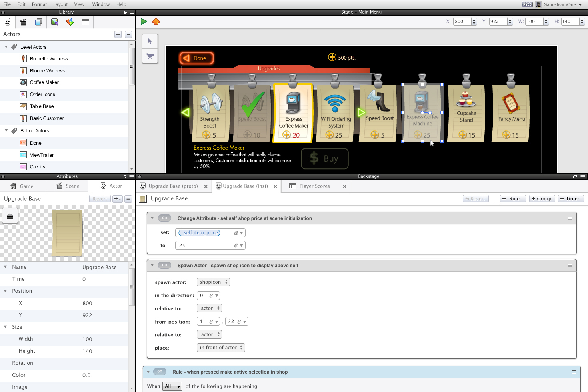Open the spawn actor shopicon dropdown
The width and height of the screenshot is (588, 392).
pyautogui.click(x=213, y=282)
